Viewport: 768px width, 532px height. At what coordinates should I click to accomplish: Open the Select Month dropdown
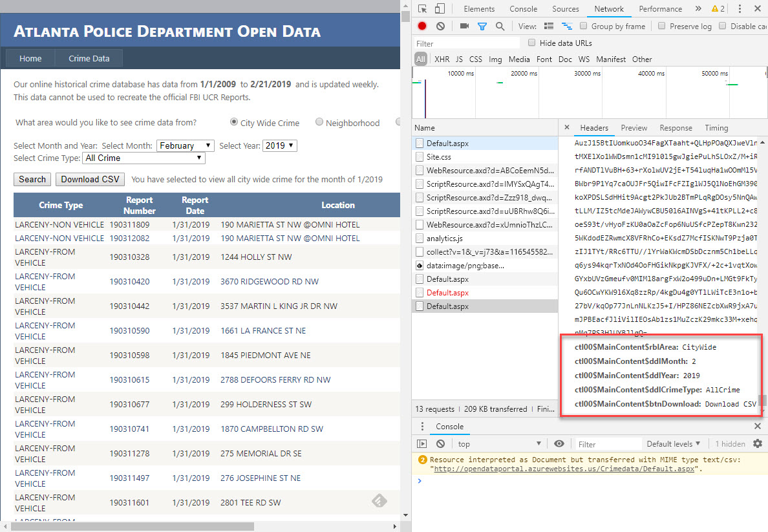tap(185, 146)
